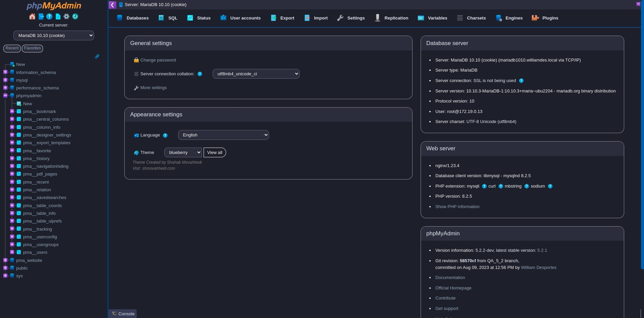Expand the pma_website database tree node
Image resolution: width=644 pixels, height=318 pixels.
[x=5, y=260]
